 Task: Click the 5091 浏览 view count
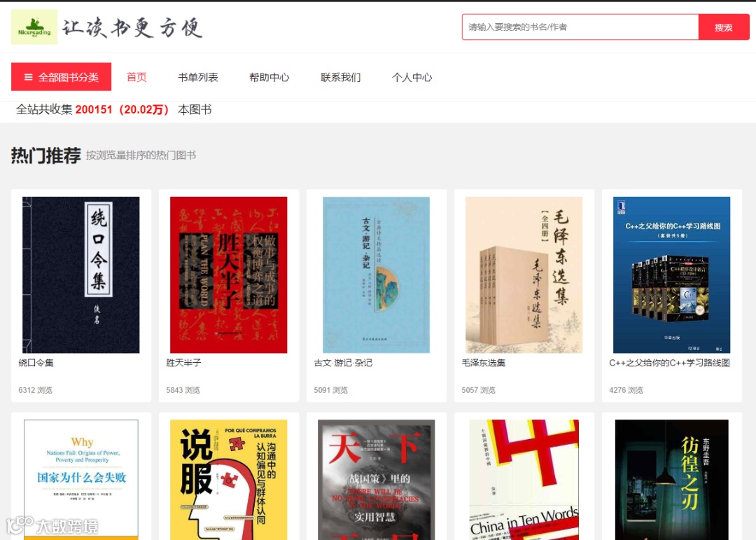pyautogui.click(x=330, y=390)
